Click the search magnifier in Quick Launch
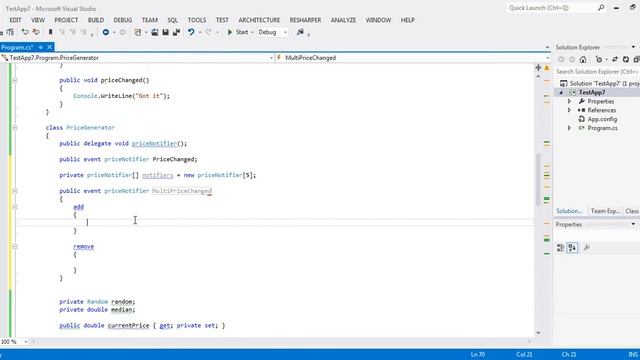Image resolution: width=640 pixels, height=360 pixels. [601, 7]
